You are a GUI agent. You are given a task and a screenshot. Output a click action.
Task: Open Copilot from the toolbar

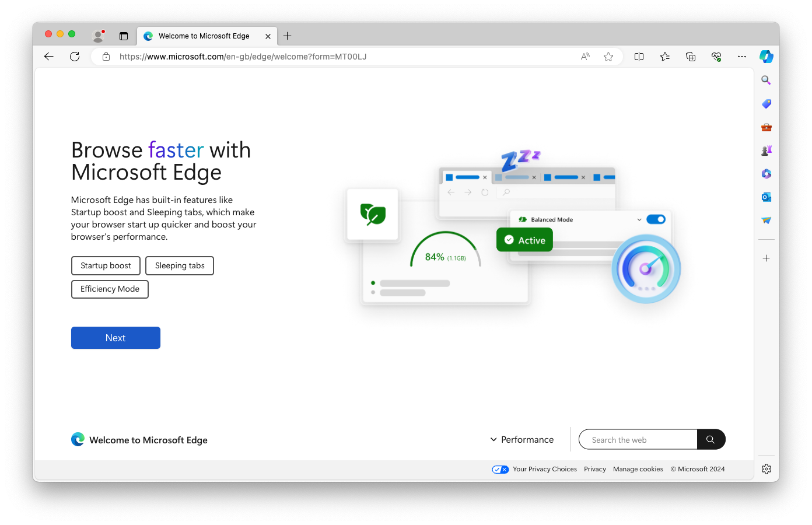coord(766,56)
